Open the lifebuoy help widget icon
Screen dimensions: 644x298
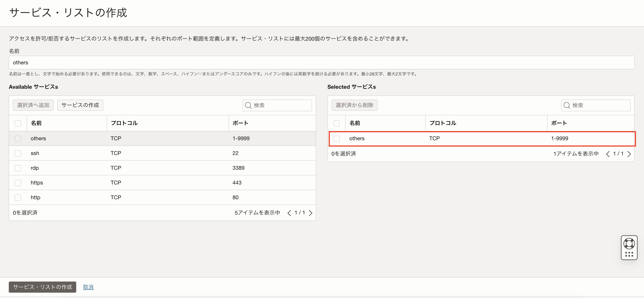point(629,243)
